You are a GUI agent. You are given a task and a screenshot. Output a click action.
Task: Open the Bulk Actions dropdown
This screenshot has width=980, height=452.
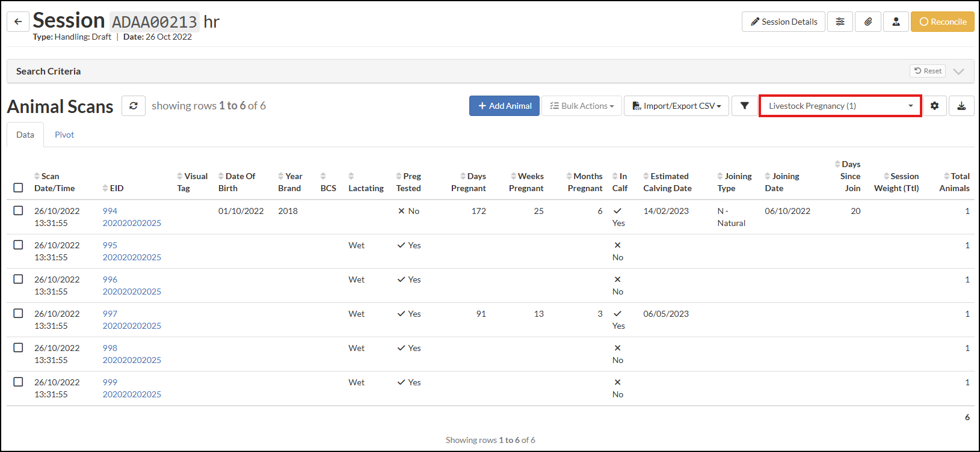(582, 106)
